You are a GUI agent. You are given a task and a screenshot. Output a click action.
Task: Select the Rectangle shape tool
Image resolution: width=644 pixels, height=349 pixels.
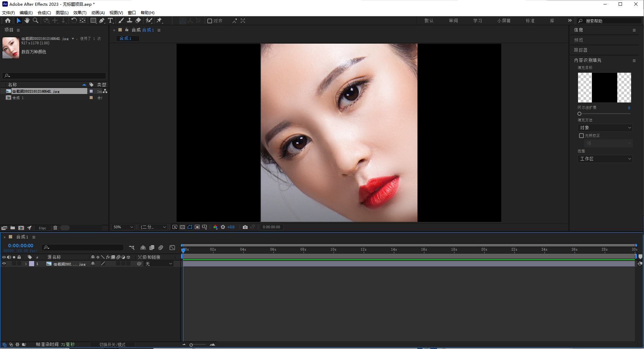93,21
